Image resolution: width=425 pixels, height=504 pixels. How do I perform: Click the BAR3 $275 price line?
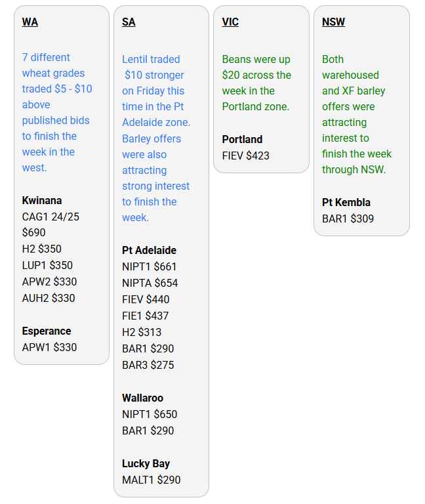pyautogui.click(x=148, y=365)
